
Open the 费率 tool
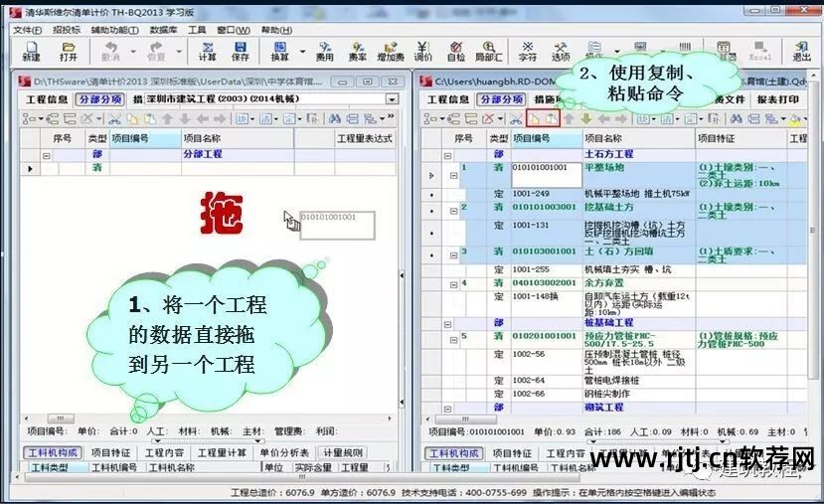tap(358, 52)
